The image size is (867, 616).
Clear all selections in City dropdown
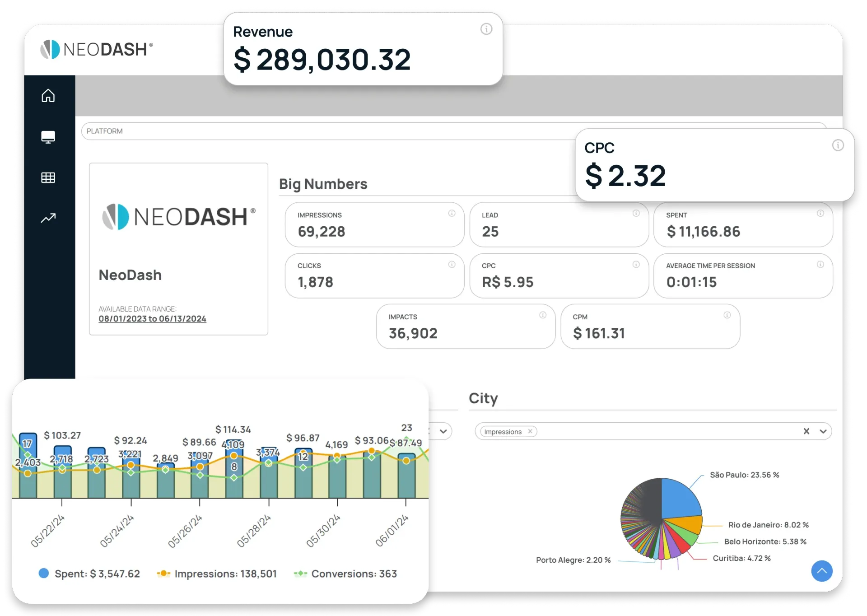[x=806, y=431]
